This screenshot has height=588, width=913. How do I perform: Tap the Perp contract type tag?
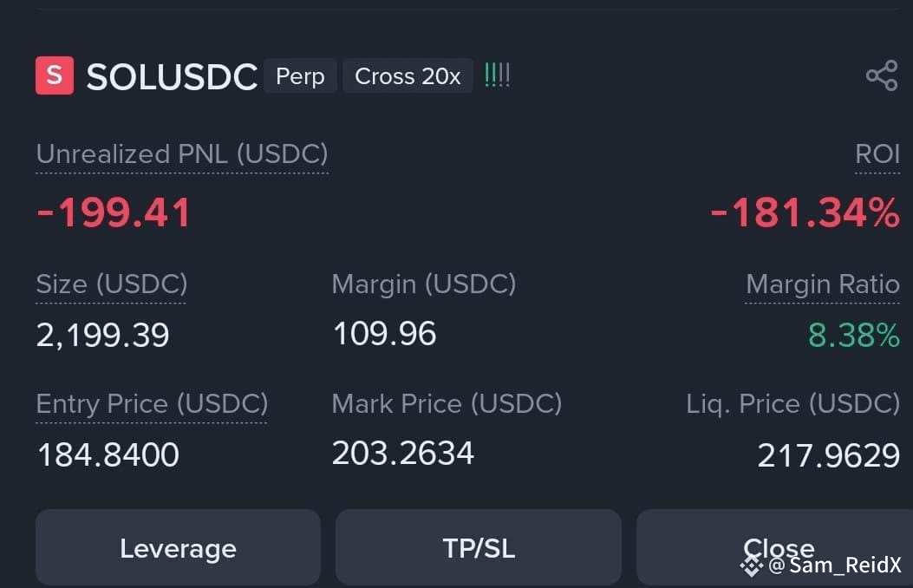point(300,76)
